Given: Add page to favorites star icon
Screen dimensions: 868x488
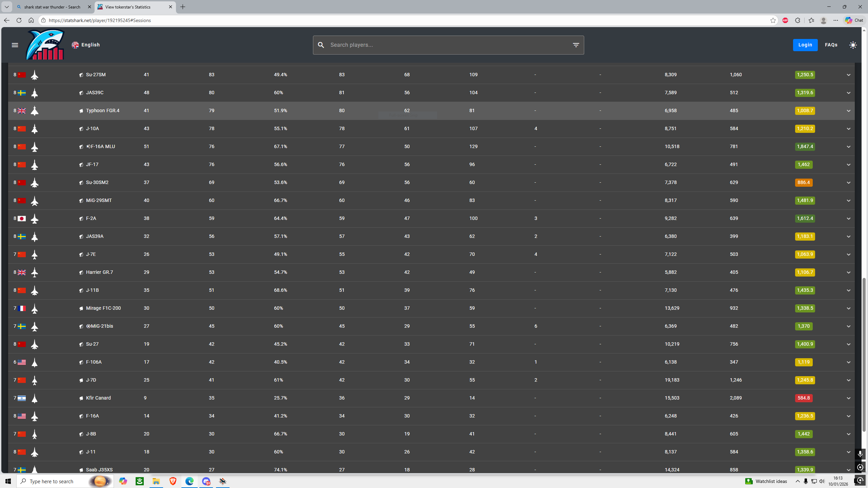Looking at the screenshot, I should click(x=773, y=20).
